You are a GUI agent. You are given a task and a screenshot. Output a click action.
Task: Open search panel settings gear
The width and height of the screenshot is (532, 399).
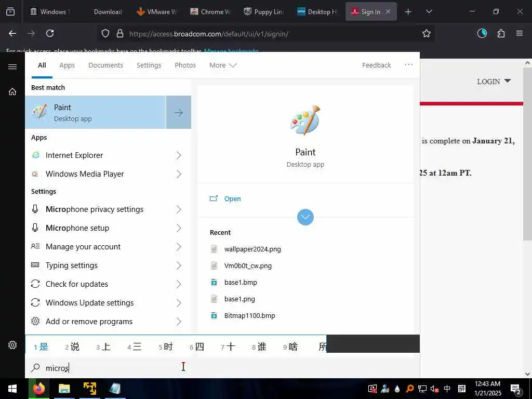12,345
